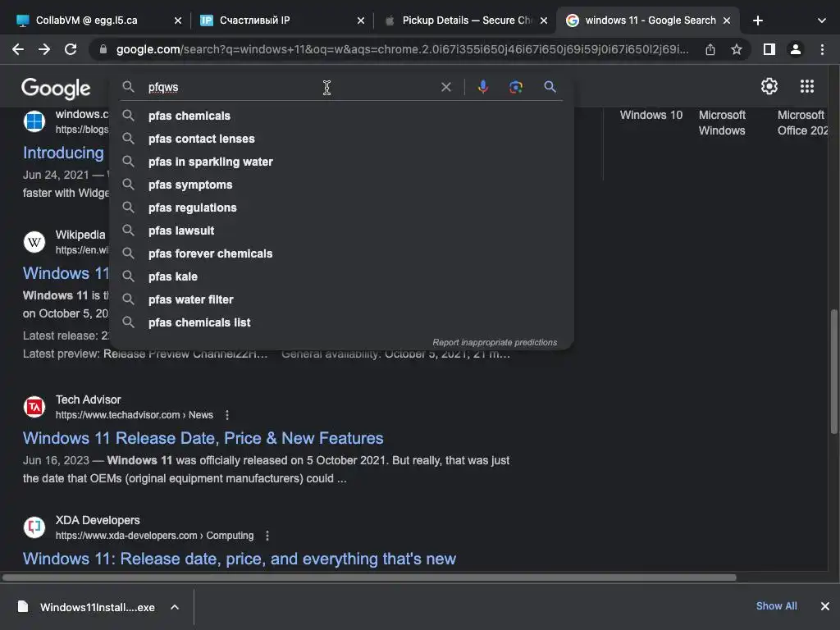The image size is (840, 630).
Task: Open Google quick settings gear
Action: 769,86
